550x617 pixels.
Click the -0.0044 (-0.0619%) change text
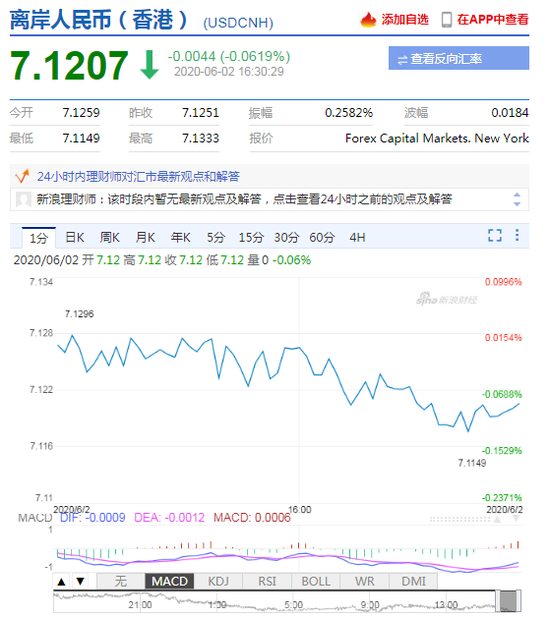coord(229,57)
